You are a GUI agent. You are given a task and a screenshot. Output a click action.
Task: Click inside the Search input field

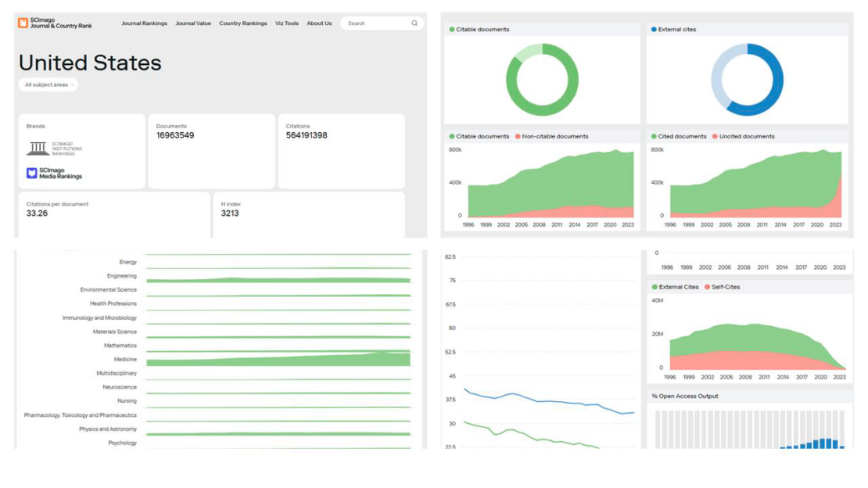(x=375, y=23)
